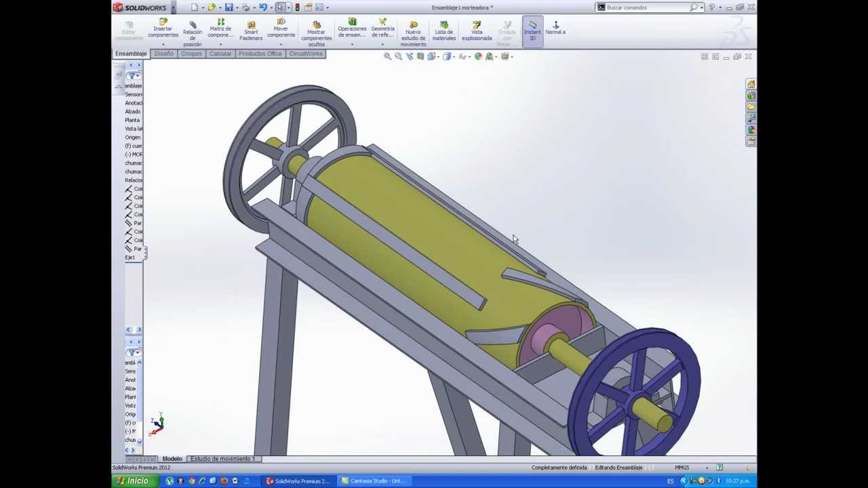Click the Apply scene icon
The width and height of the screenshot is (868, 488).
pyautogui.click(x=489, y=56)
